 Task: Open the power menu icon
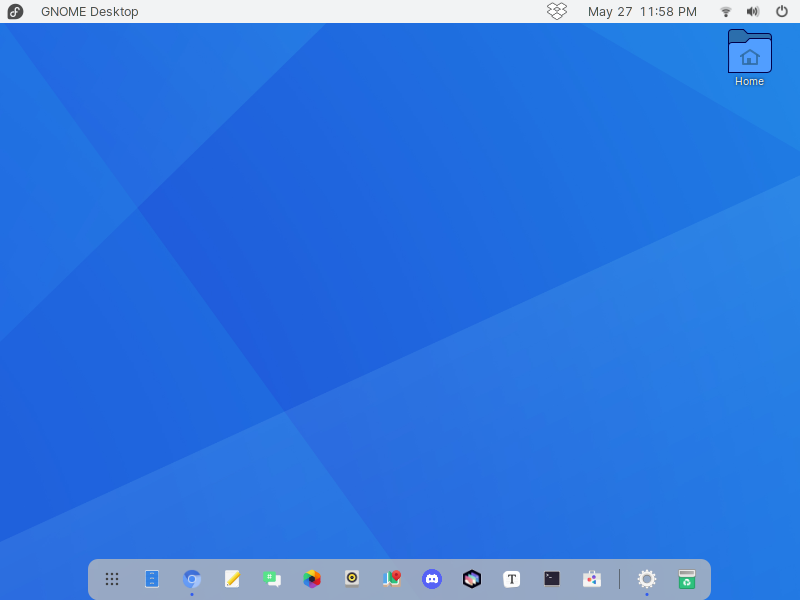(782, 11)
